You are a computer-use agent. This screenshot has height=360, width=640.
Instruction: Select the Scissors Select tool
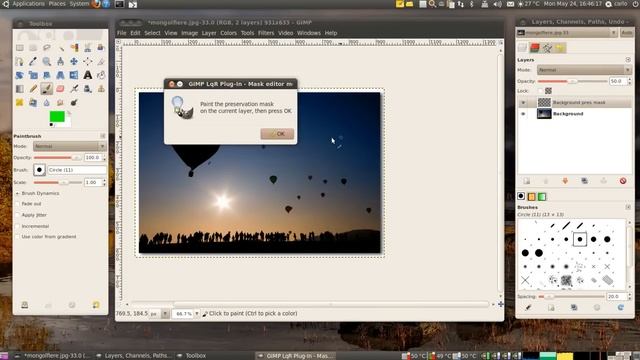[x=87, y=48]
